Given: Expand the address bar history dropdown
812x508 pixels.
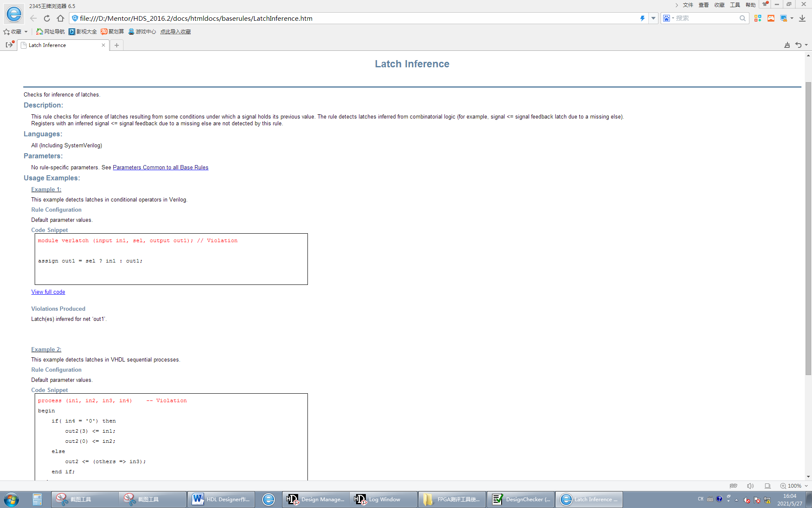Looking at the screenshot, I should click(x=653, y=18).
